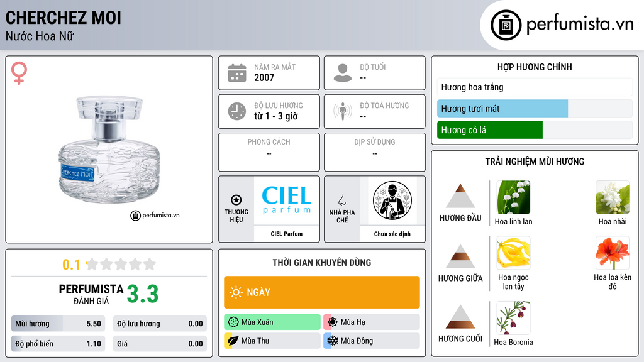Click the 0.1 user rating value

(x=71, y=265)
